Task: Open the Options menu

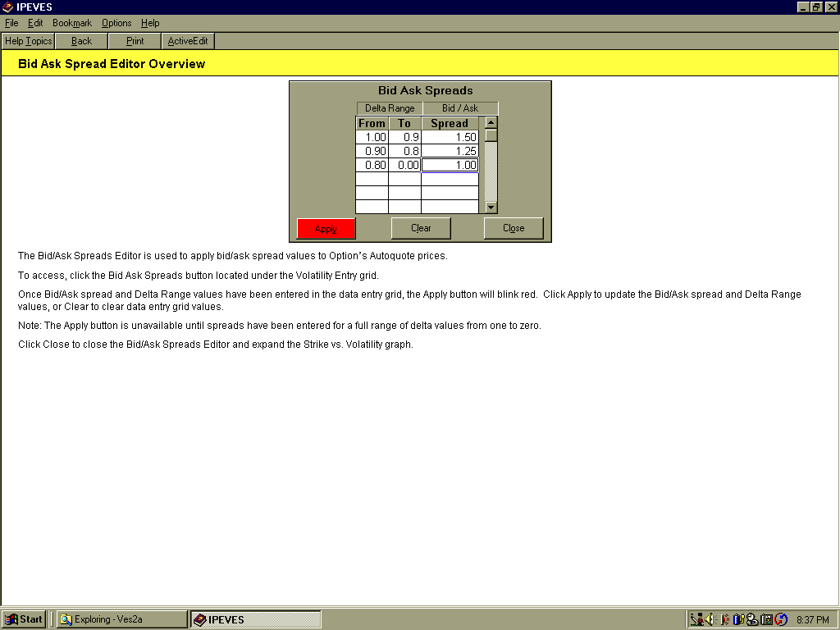Action: (116, 23)
